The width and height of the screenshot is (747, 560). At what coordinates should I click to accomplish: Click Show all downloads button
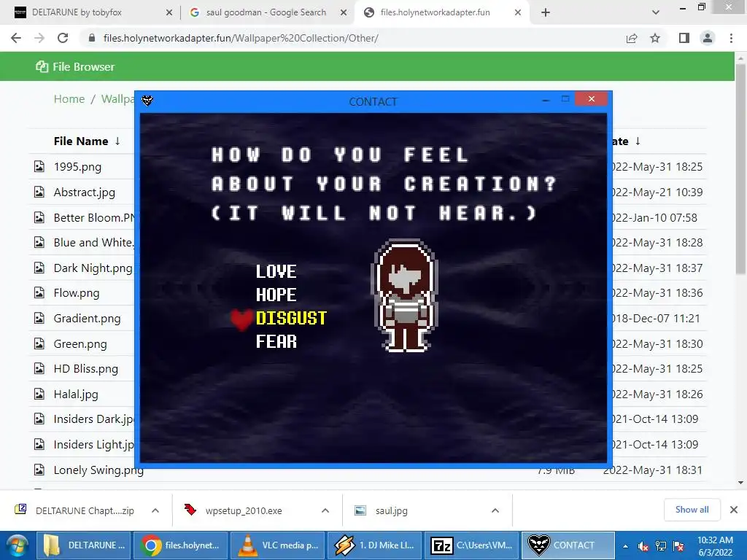[692, 510]
